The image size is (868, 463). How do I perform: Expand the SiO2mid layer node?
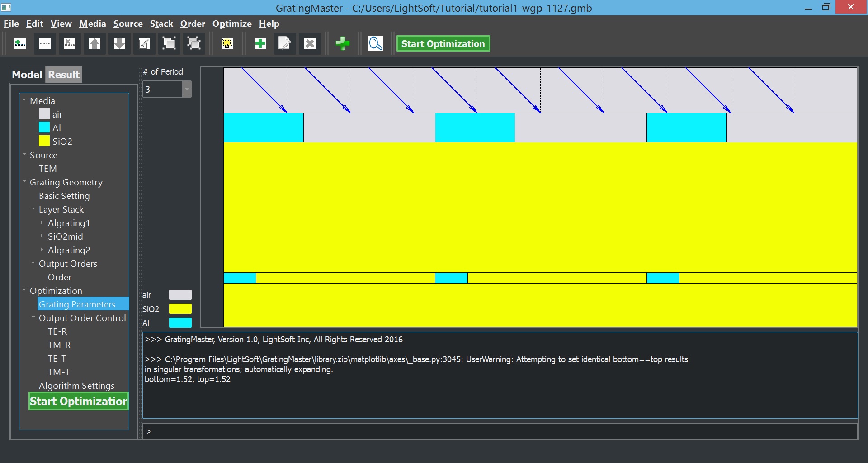pyautogui.click(x=42, y=236)
